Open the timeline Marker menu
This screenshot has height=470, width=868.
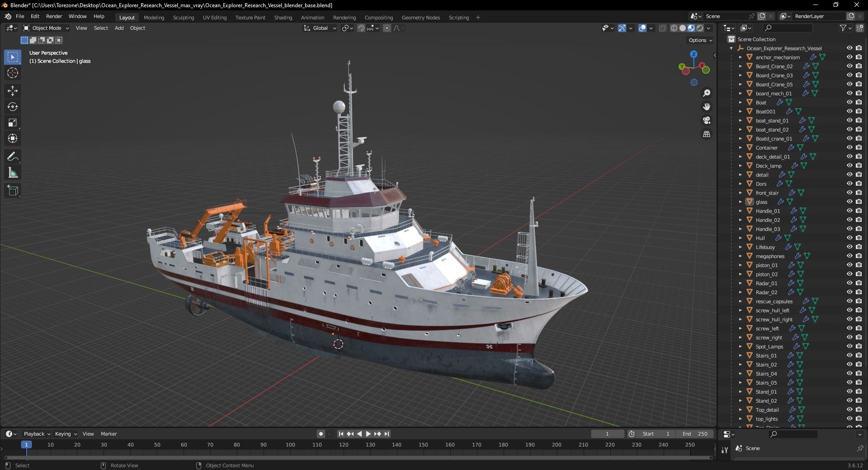[108, 434]
